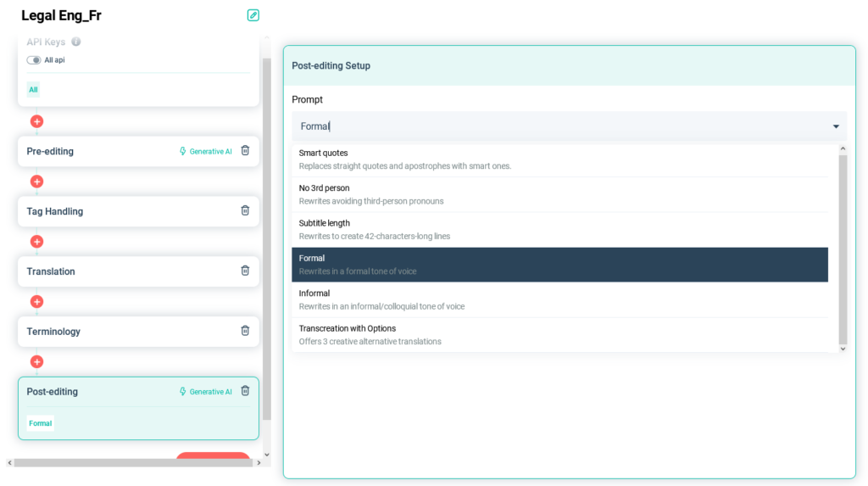The width and height of the screenshot is (868, 486).
Task: Click the Formal tag in the Post-editing card
Action: point(41,423)
